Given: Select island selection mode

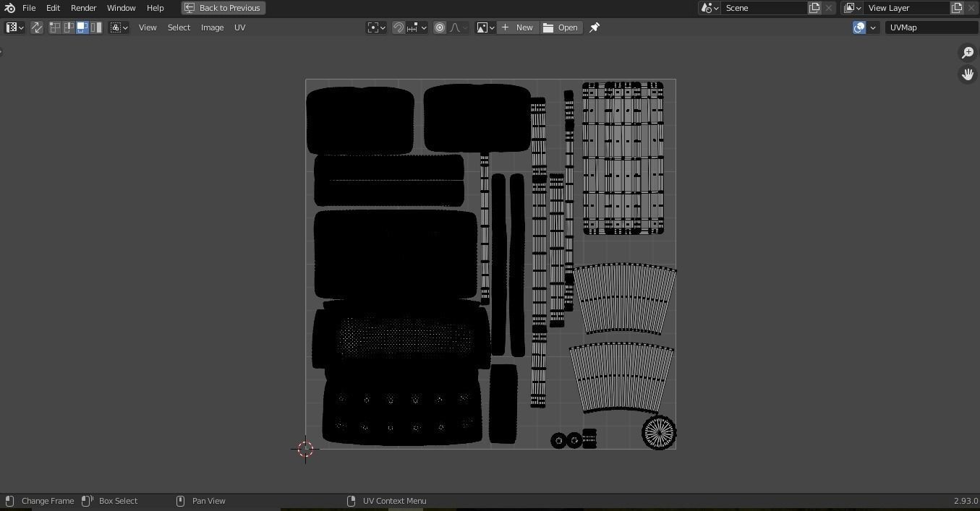Looking at the screenshot, I should click(x=96, y=27).
